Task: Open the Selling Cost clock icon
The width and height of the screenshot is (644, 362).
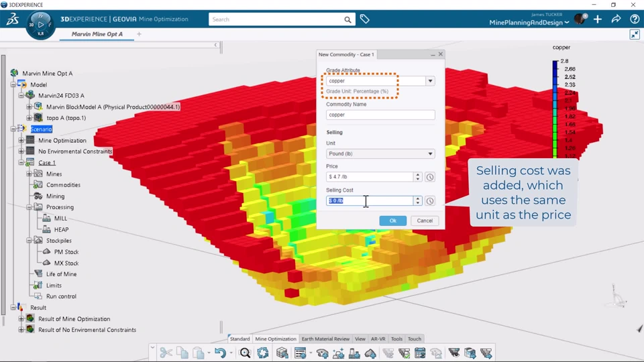Action: point(429,200)
